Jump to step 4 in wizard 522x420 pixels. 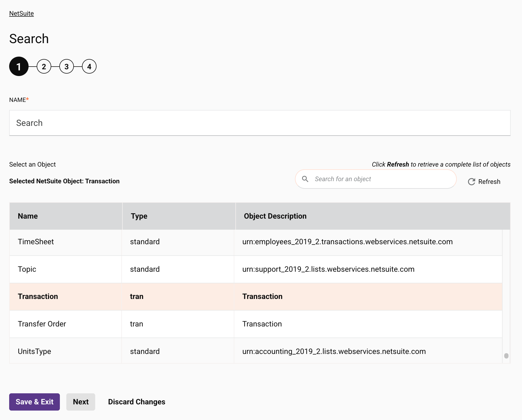pos(89,66)
